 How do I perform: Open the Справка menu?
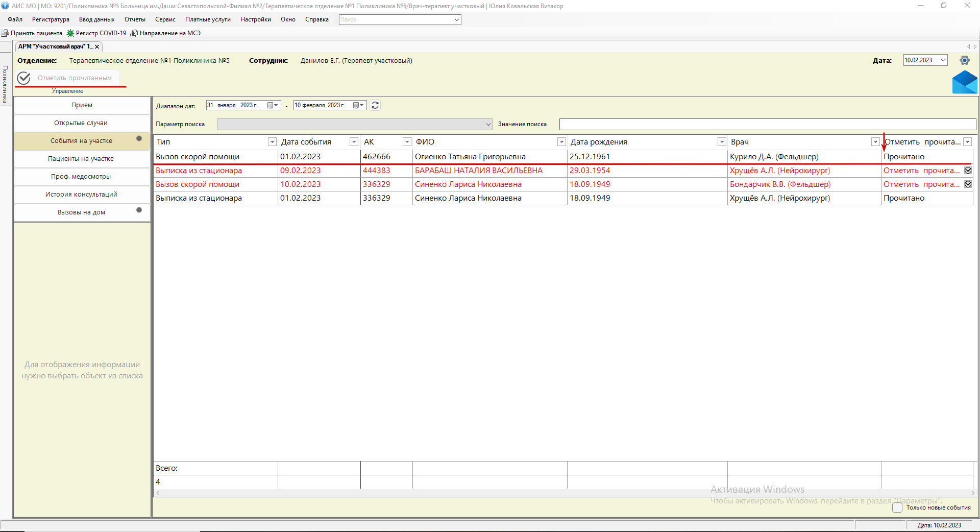317,19
